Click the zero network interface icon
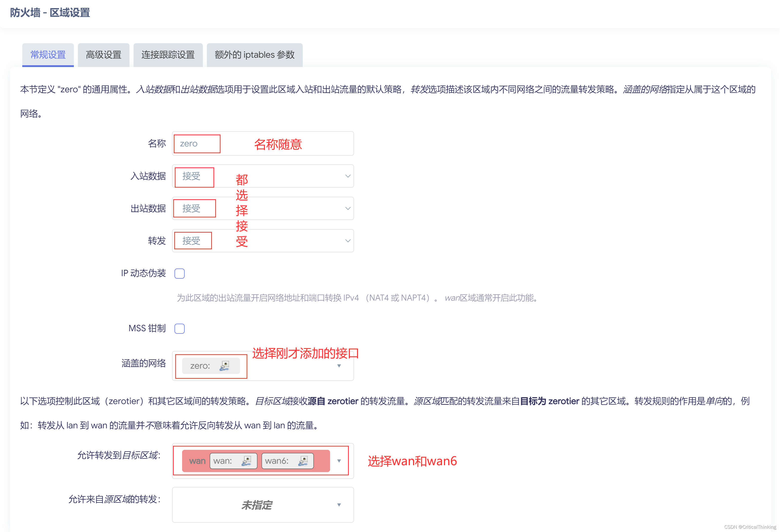 point(224,366)
